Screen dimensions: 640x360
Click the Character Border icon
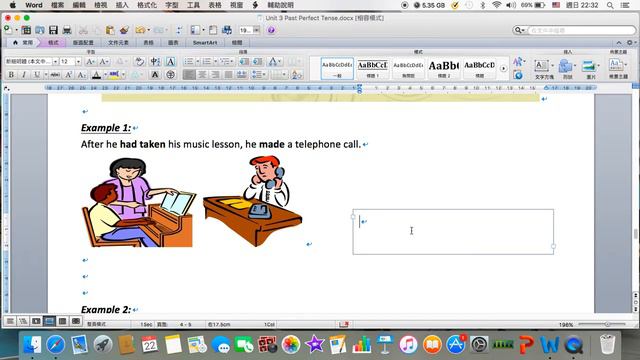[171, 62]
